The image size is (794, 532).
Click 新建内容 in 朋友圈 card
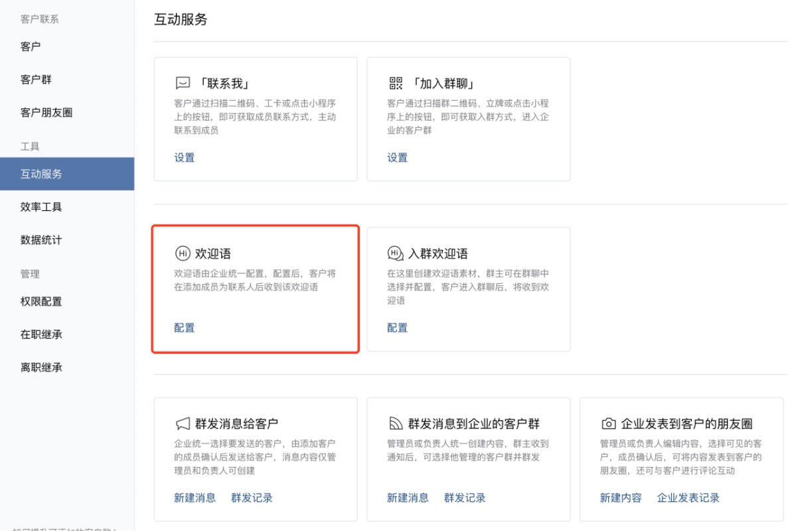click(x=621, y=498)
